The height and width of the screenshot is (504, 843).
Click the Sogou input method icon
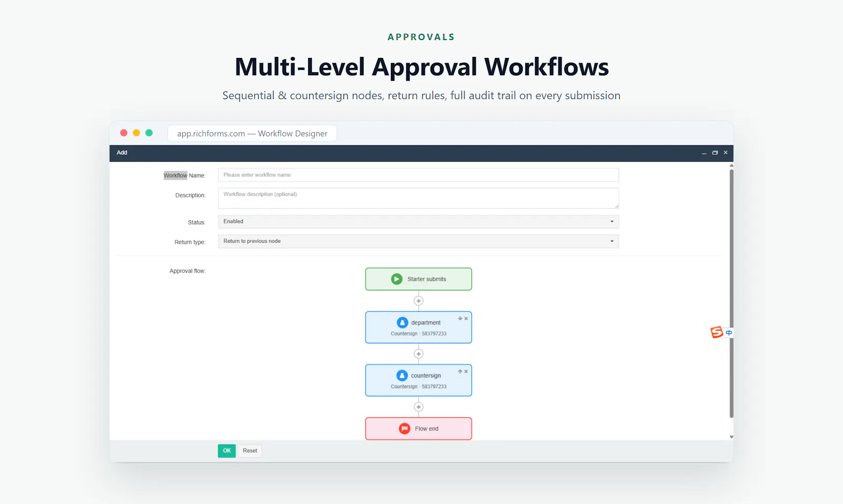pos(717,332)
